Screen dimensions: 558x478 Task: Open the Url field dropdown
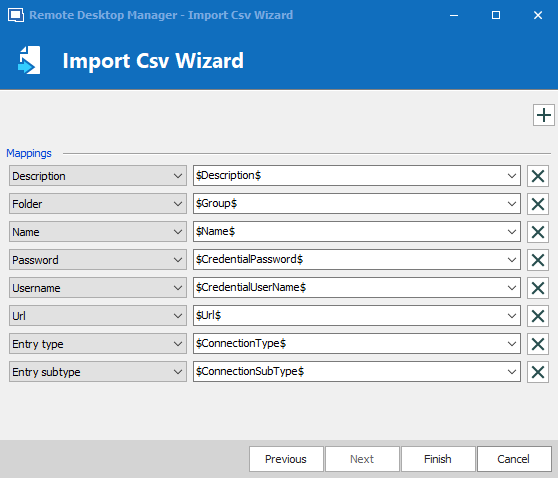click(x=98, y=315)
